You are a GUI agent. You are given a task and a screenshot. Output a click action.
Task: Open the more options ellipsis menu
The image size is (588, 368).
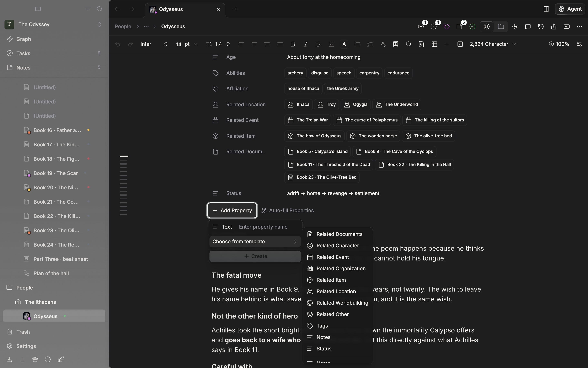(x=579, y=27)
